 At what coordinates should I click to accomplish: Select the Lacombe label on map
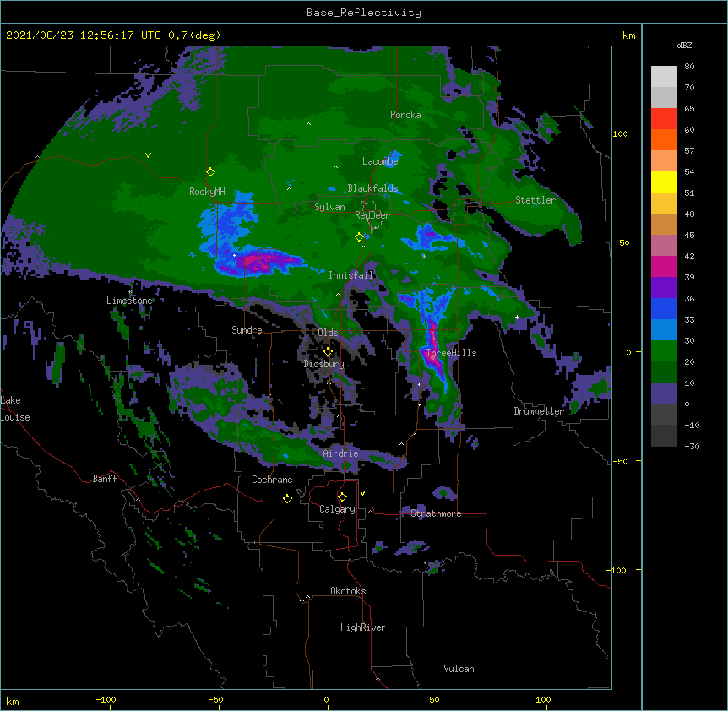[x=380, y=161]
